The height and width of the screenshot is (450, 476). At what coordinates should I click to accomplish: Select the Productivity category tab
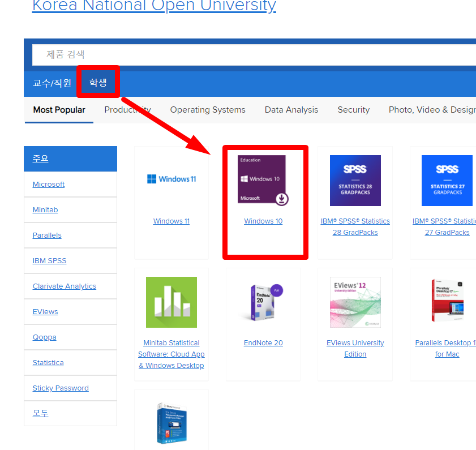point(127,110)
